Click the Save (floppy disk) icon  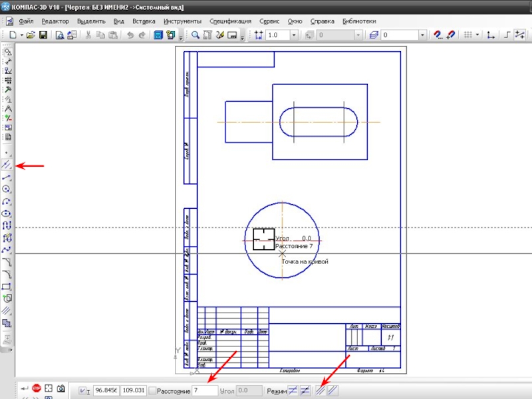[x=43, y=35]
